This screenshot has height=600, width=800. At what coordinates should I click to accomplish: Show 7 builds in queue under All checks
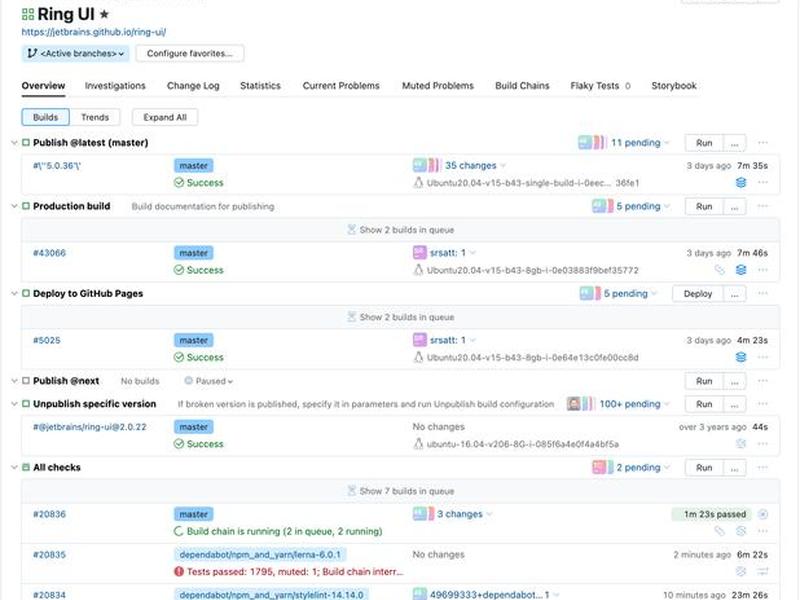click(401, 491)
